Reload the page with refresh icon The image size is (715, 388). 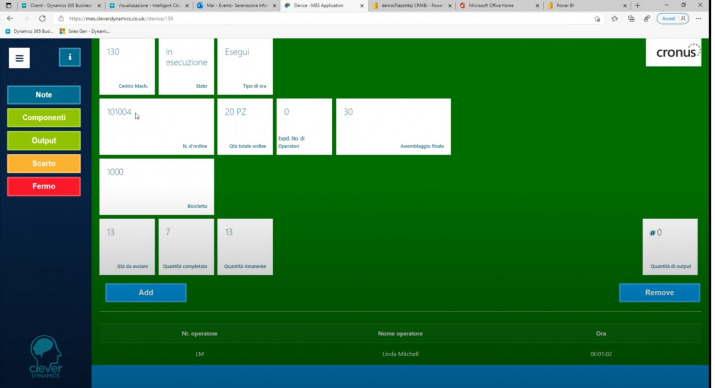(x=42, y=19)
